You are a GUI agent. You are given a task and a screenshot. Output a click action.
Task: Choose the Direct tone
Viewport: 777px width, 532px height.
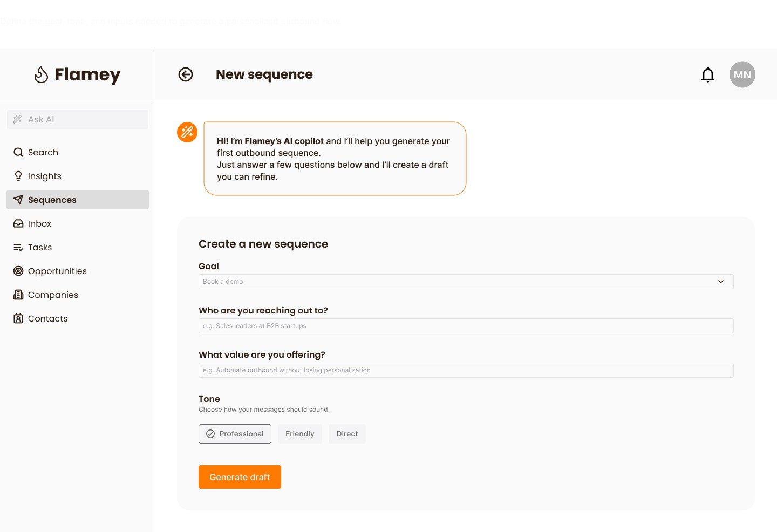pos(347,434)
